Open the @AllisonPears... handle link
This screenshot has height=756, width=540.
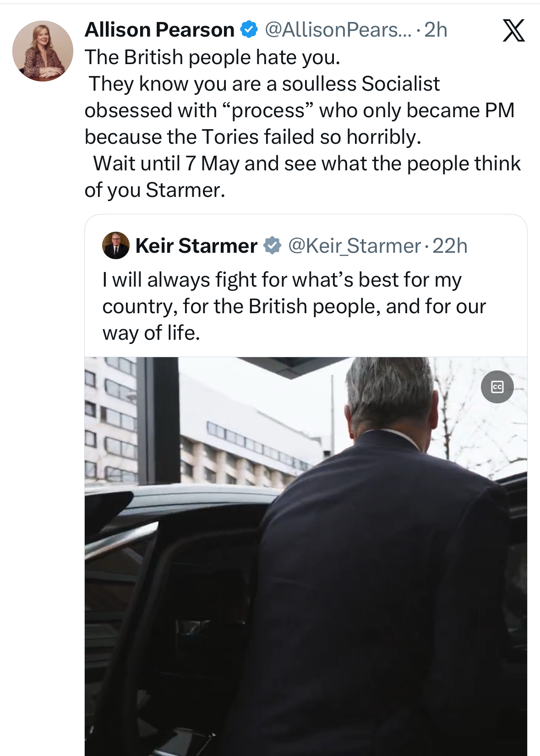(338, 30)
